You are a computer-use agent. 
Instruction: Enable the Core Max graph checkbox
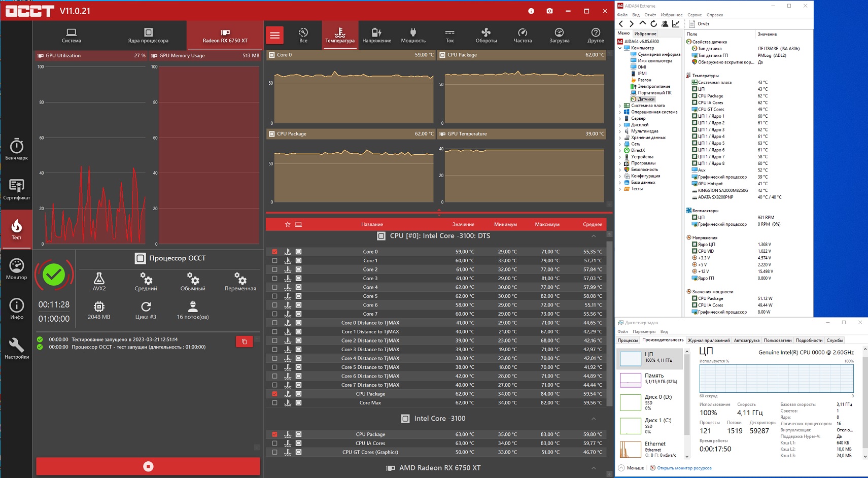pyautogui.click(x=275, y=403)
